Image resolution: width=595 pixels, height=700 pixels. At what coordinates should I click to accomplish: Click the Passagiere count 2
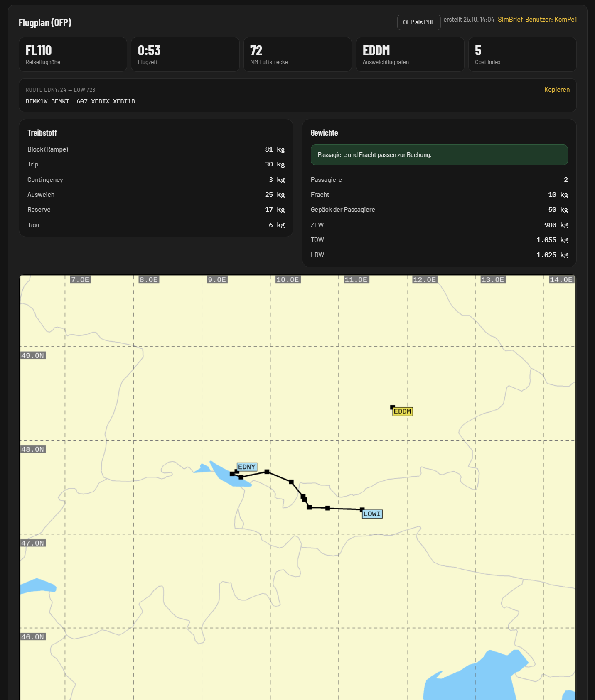point(565,180)
